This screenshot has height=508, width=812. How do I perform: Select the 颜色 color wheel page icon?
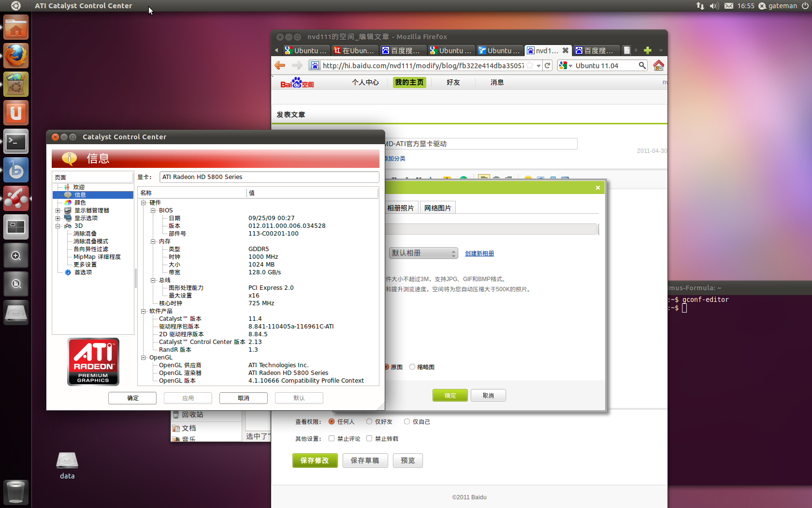pyautogui.click(x=68, y=202)
